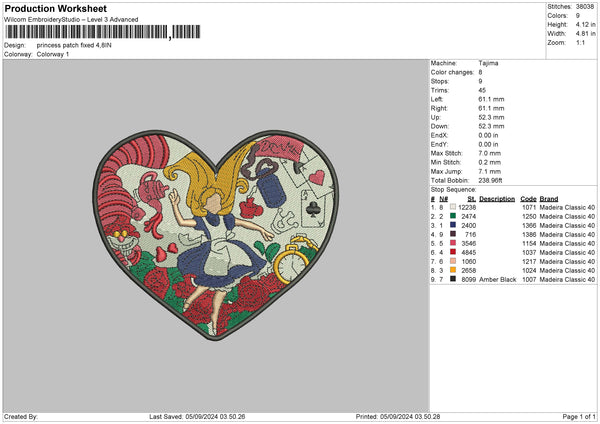
Task: Click the Height value 4.12 in
Action: [x=585, y=24]
